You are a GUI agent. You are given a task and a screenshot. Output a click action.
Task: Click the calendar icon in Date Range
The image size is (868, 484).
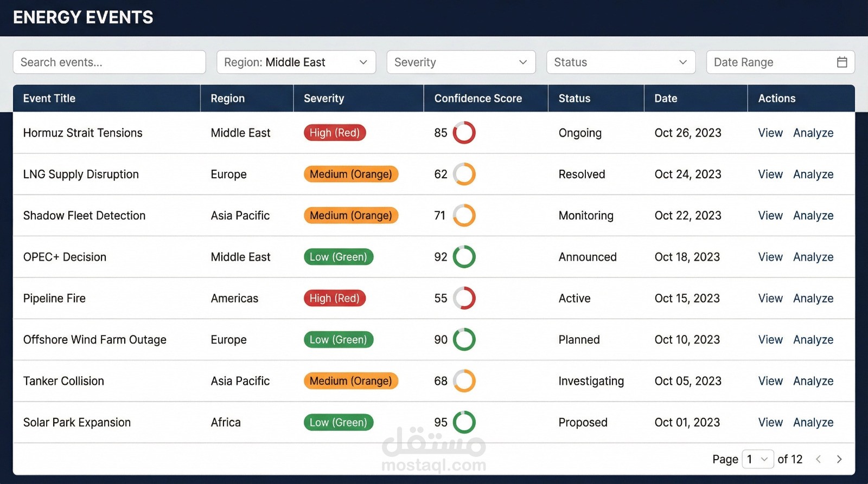pyautogui.click(x=842, y=62)
